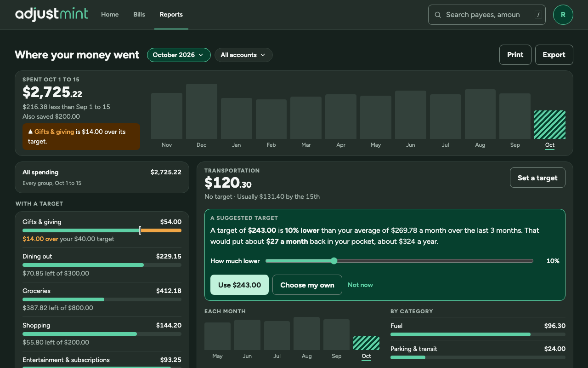Click Choose my own button
The height and width of the screenshot is (368, 588).
[307, 285]
